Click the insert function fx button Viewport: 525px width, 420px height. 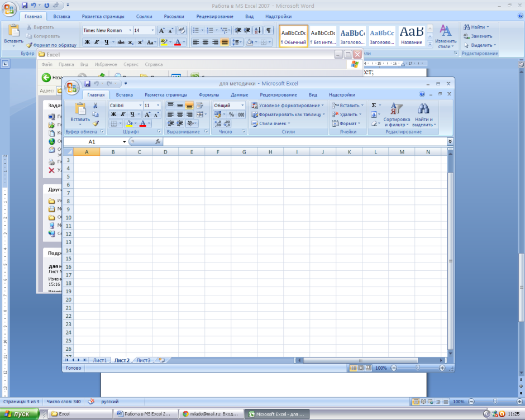click(157, 142)
